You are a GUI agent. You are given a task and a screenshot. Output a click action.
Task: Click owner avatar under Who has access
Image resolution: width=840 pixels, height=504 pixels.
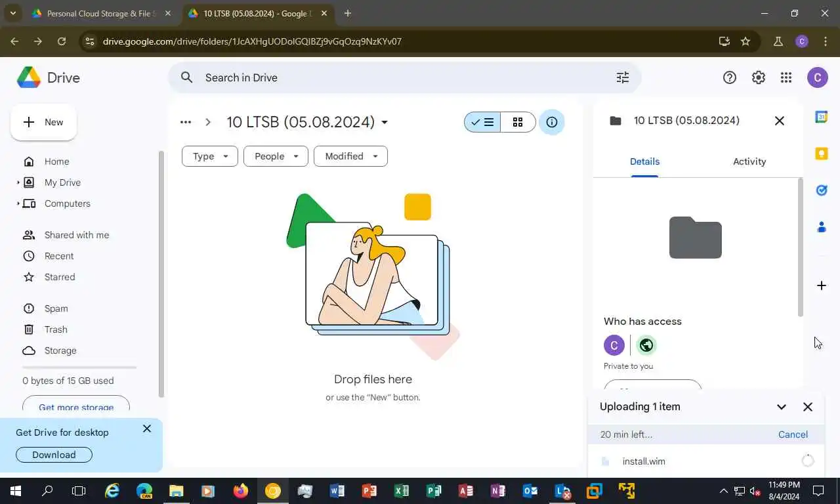click(614, 345)
